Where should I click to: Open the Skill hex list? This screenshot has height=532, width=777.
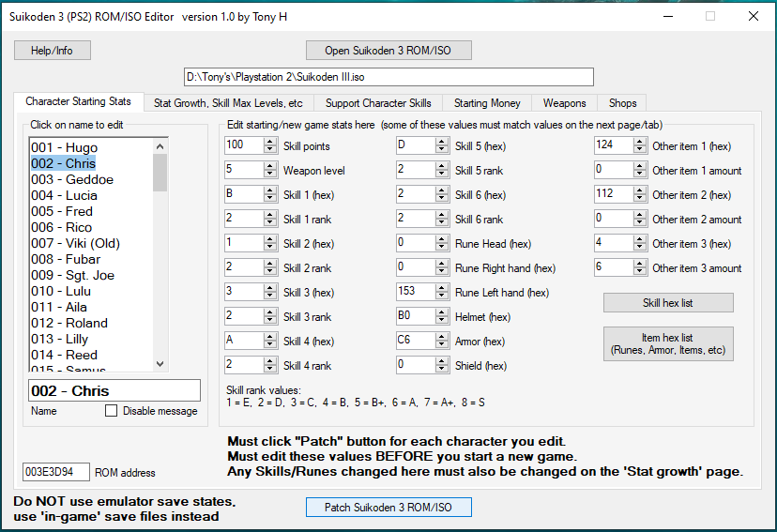pos(668,302)
